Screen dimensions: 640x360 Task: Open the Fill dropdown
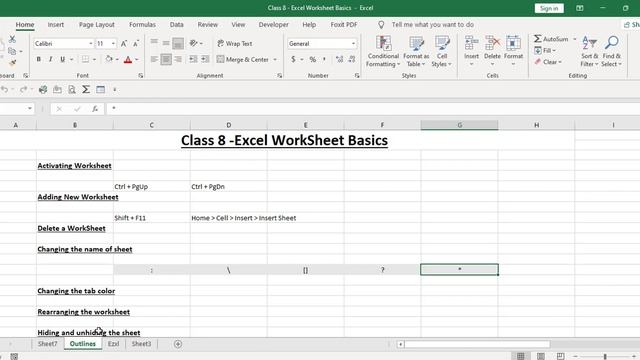coord(545,50)
